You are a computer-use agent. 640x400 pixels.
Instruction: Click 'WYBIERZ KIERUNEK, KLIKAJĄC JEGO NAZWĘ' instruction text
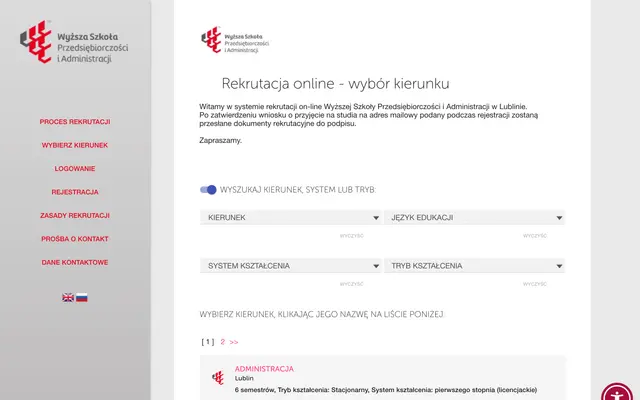click(322, 315)
